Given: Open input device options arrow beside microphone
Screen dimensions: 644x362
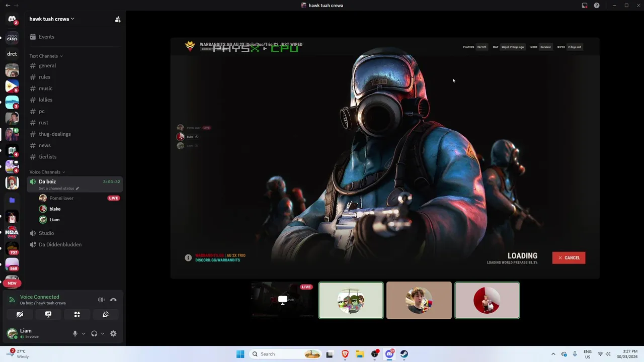Looking at the screenshot, I should [x=84, y=333].
